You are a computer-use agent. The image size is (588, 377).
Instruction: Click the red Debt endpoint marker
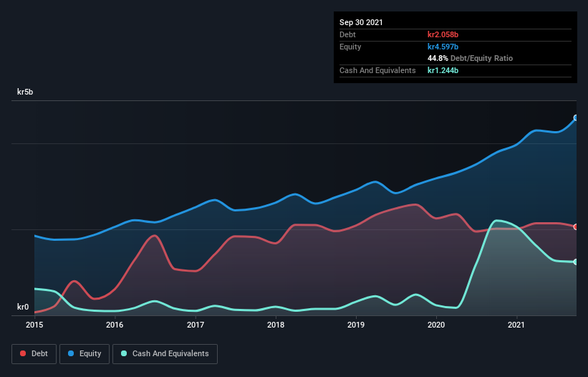point(576,227)
